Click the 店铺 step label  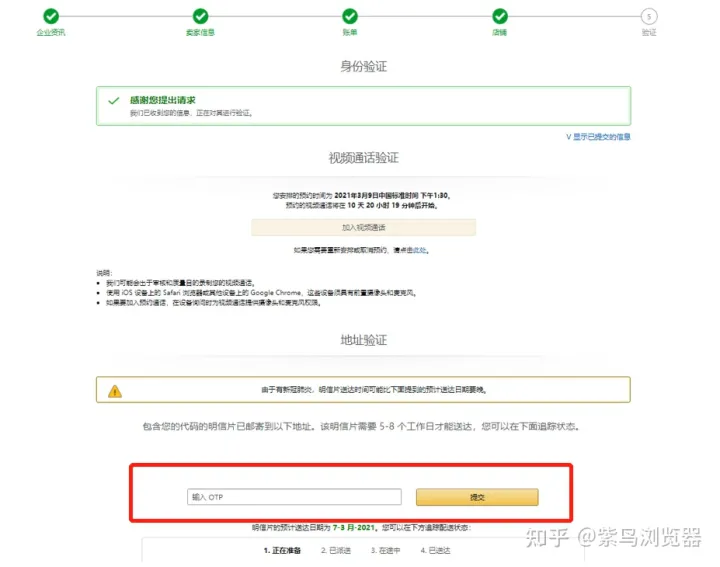[500, 32]
